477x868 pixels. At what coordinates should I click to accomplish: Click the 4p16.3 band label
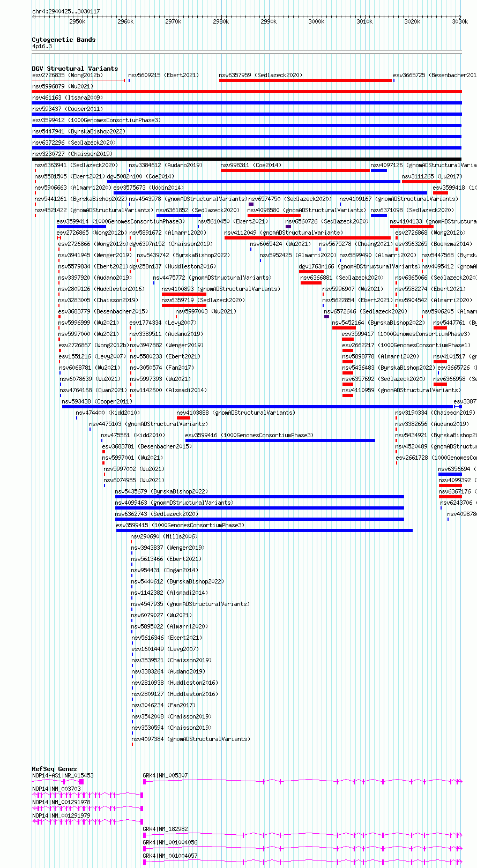coord(42,47)
